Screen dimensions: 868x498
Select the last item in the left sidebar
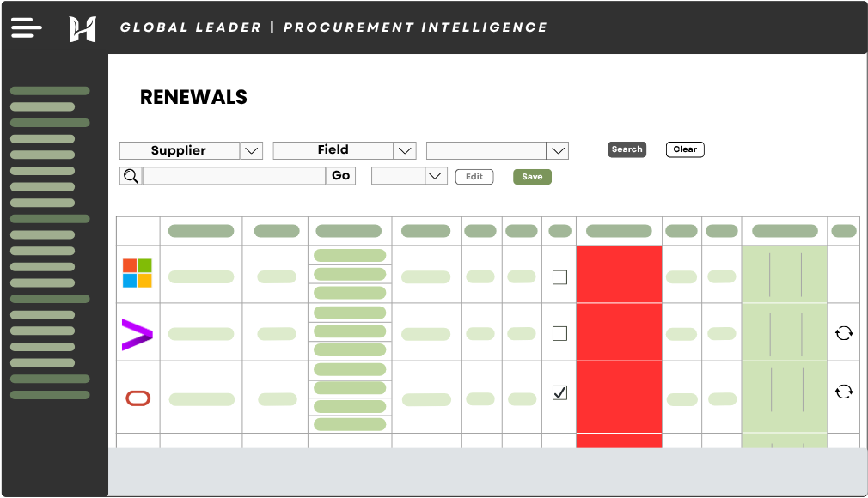coord(50,395)
